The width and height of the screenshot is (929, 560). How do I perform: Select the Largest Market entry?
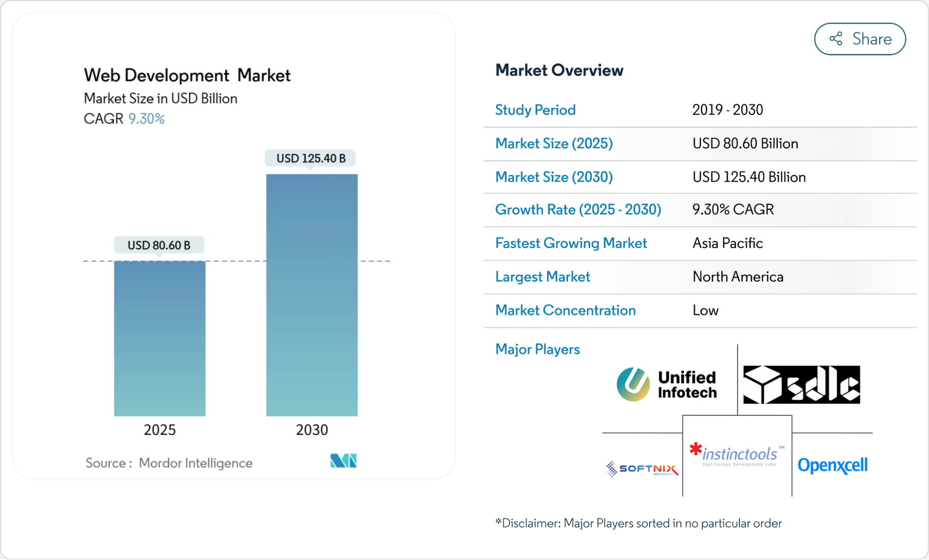[x=543, y=277]
